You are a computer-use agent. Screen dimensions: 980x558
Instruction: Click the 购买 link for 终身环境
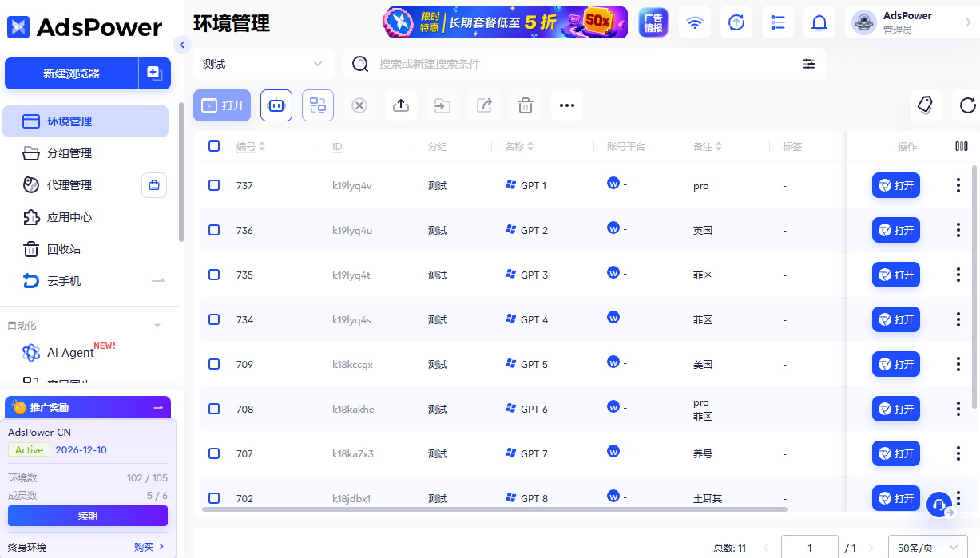tap(149, 547)
